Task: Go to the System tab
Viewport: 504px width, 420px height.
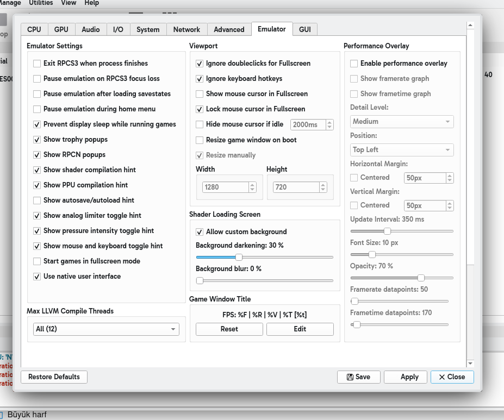Action: tap(148, 29)
